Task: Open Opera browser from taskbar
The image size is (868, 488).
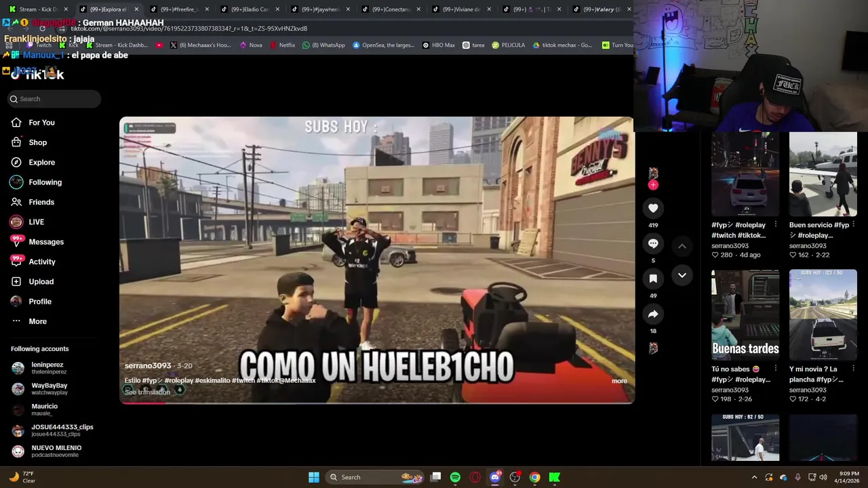Action: tap(475, 477)
